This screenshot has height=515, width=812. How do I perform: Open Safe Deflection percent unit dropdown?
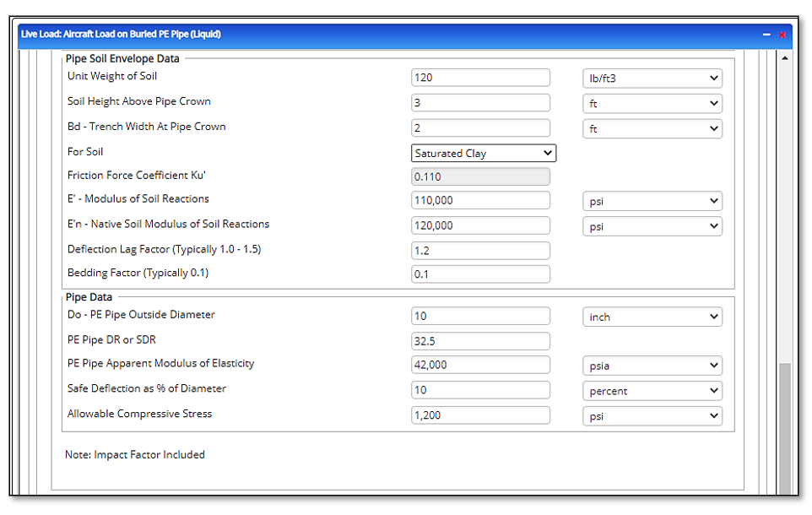pyautogui.click(x=652, y=391)
